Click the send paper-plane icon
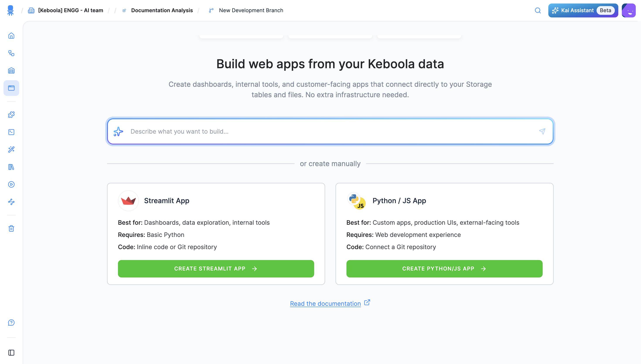Viewport: 641px width, 364px height. [x=542, y=131]
